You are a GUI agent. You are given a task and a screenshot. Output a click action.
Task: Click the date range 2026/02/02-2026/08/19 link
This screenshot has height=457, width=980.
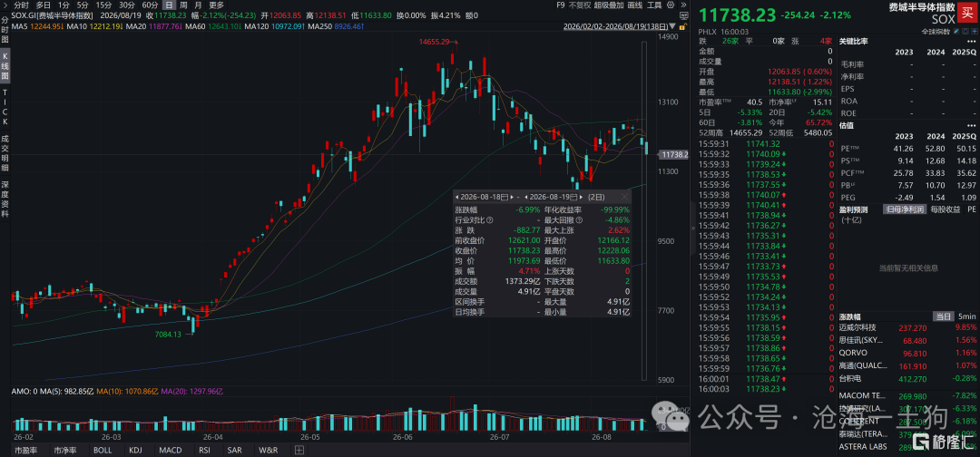pos(615,26)
